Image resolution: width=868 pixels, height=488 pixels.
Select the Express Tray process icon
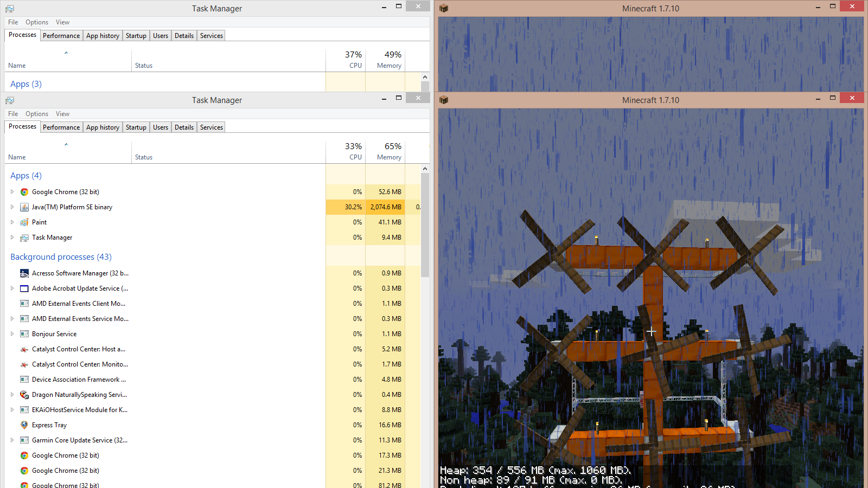24,425
